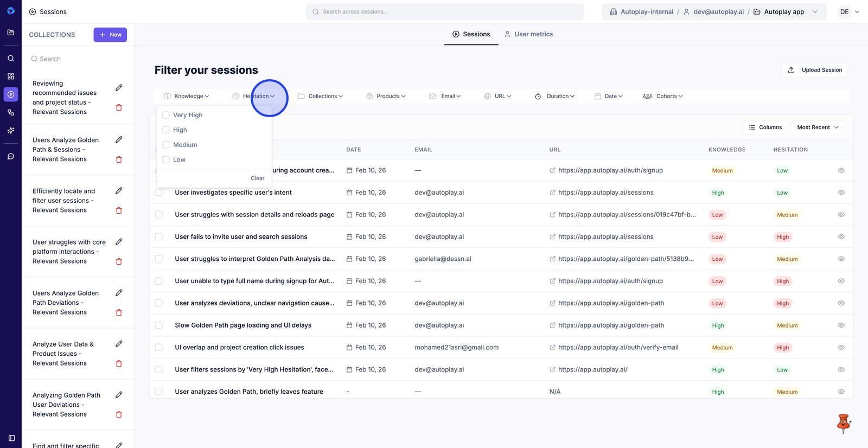868x448 pixels.
Task: Check the Very High hesitation option
Action: point(166,115)
